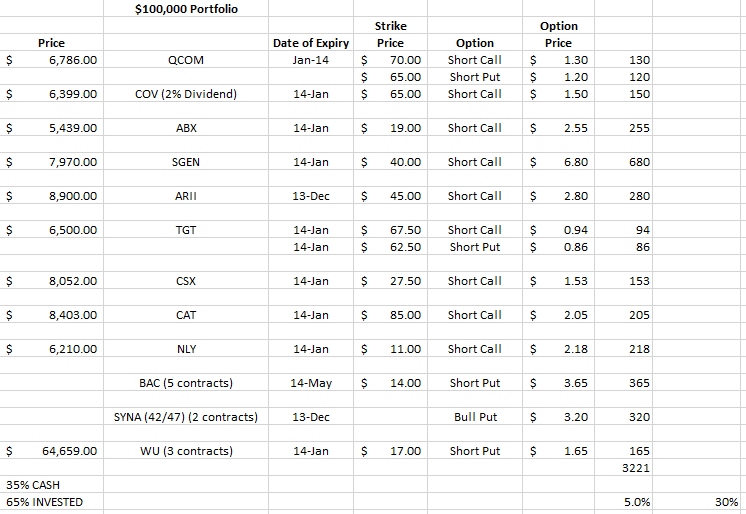Click the "65% INVESTED" cell
This screenshot has height=514, width=746.
[45, 502]
